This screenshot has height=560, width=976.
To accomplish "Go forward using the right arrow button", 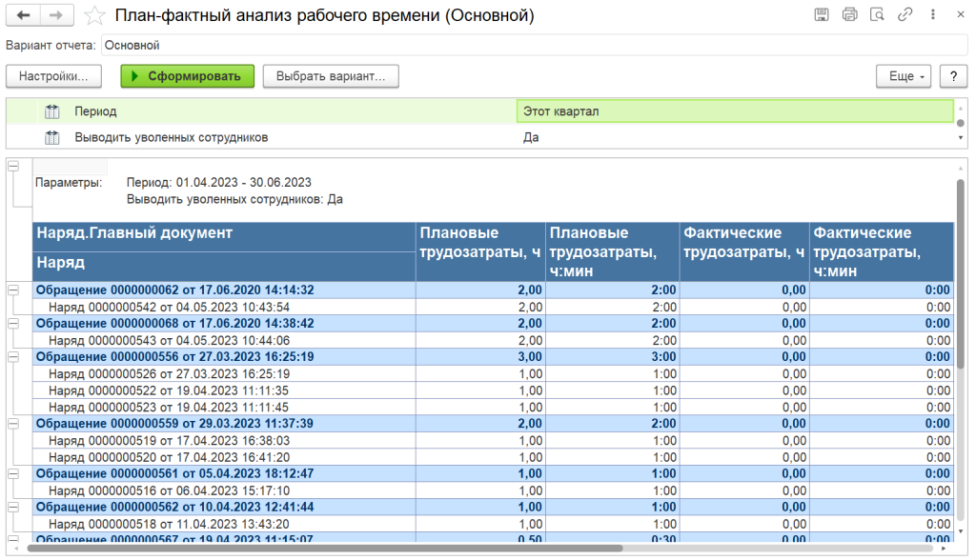I will (56, 15).
